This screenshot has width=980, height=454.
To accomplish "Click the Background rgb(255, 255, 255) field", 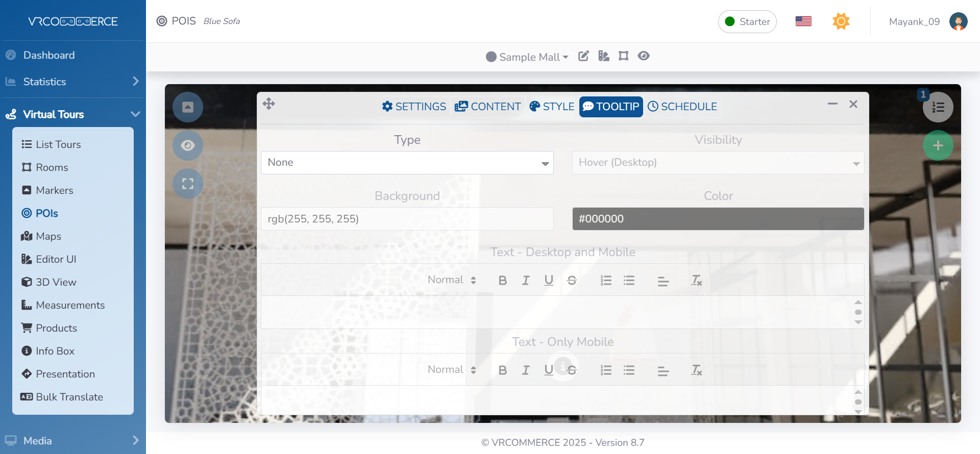I will (407, 219).
